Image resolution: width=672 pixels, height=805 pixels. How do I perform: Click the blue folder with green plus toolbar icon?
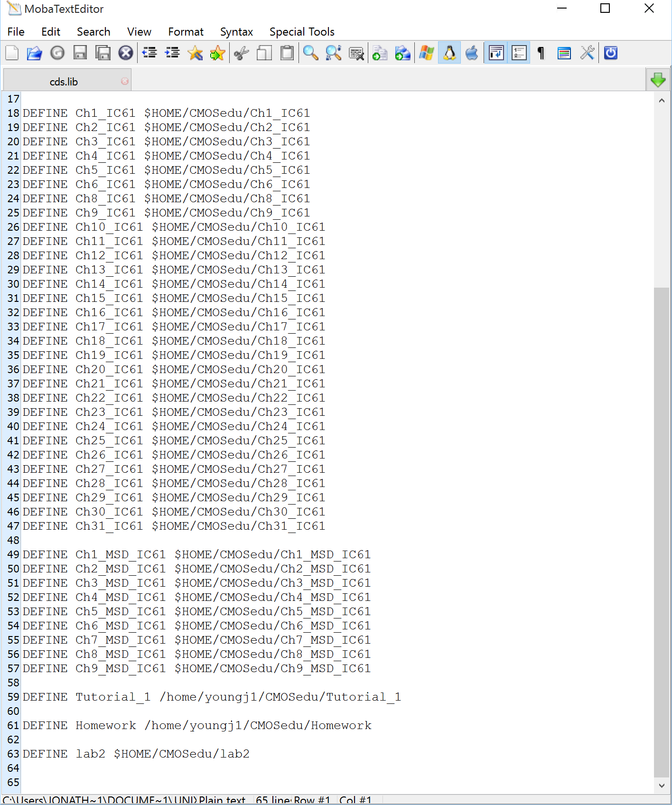coord(402,53)
